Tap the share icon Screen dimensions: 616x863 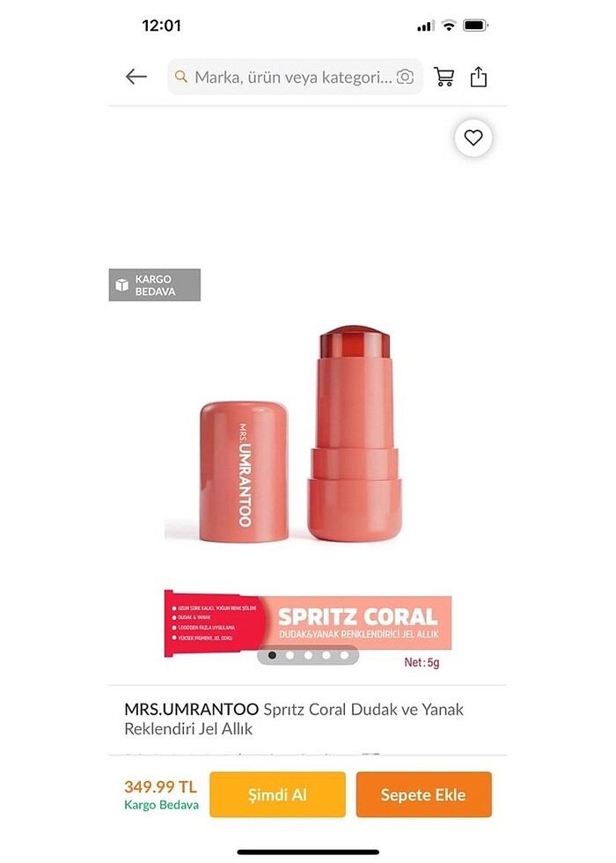point(479,77)
